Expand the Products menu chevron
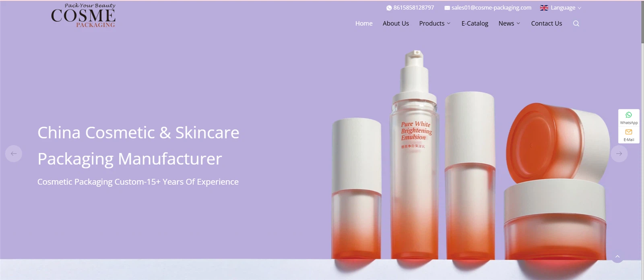 tap(449, 23)
